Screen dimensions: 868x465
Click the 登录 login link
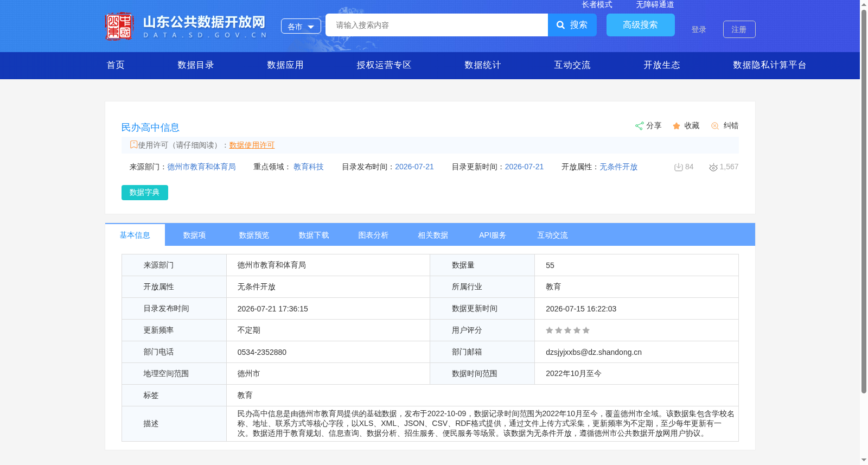(699, 29)
